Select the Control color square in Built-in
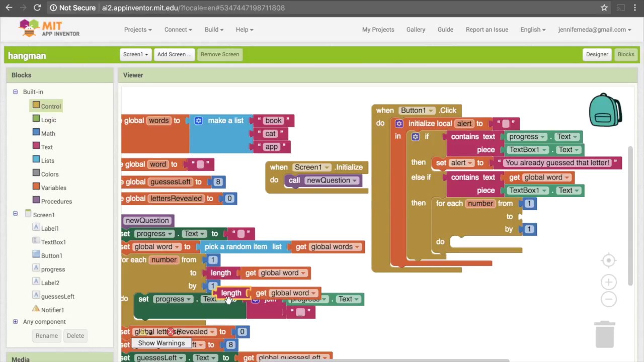This screenshot has height=362, width=644. [36, 105]
